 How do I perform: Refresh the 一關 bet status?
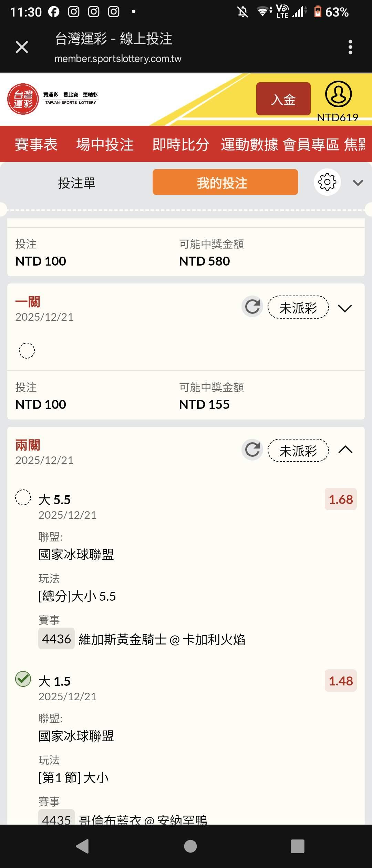(x=252, y=307)
